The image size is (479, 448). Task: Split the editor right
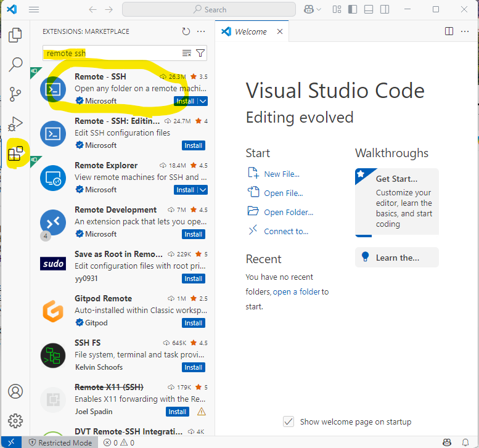(449, 31)
